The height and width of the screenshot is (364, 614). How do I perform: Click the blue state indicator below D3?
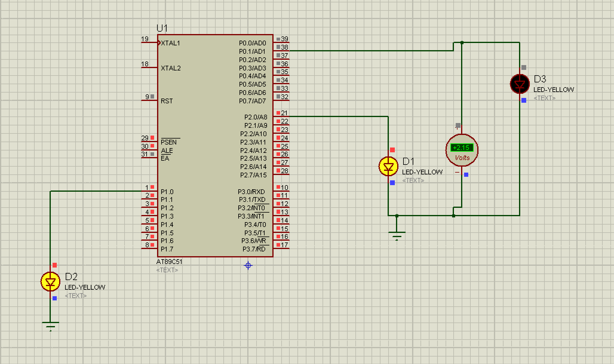point(524,101)
